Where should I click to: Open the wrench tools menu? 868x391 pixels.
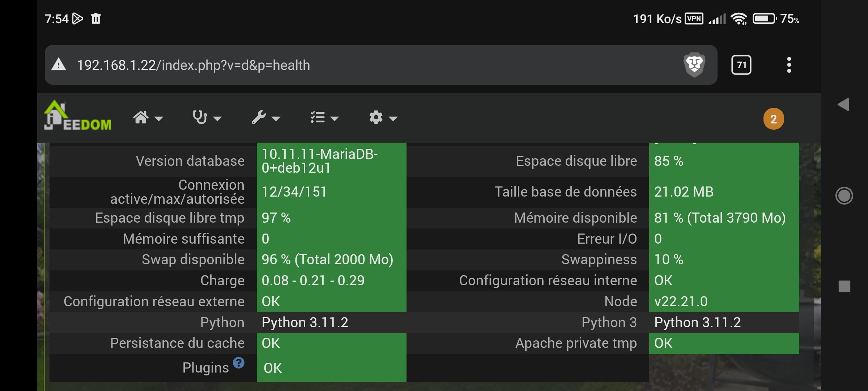(266, 118)
